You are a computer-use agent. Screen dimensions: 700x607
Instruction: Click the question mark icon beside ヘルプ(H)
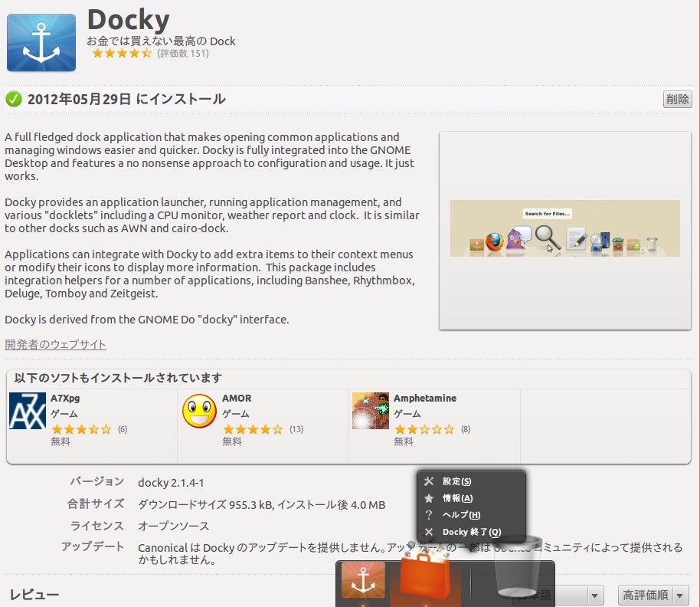[429, 515]
